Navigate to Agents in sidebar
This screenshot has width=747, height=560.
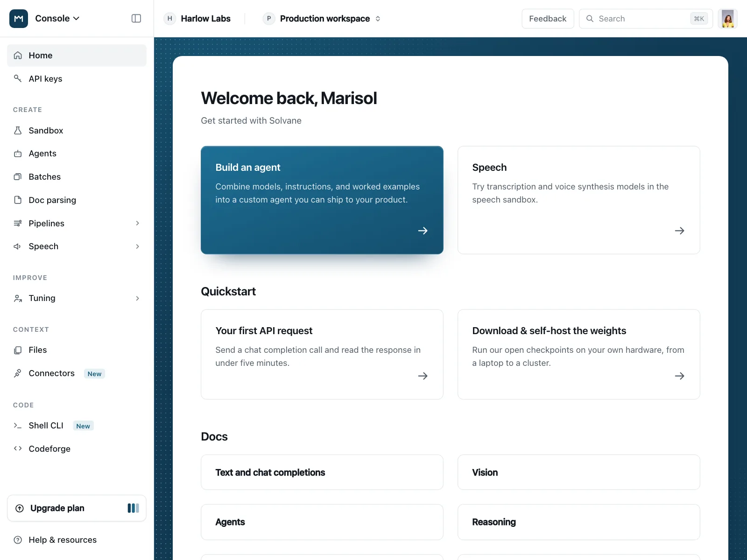tap(77, 154)
